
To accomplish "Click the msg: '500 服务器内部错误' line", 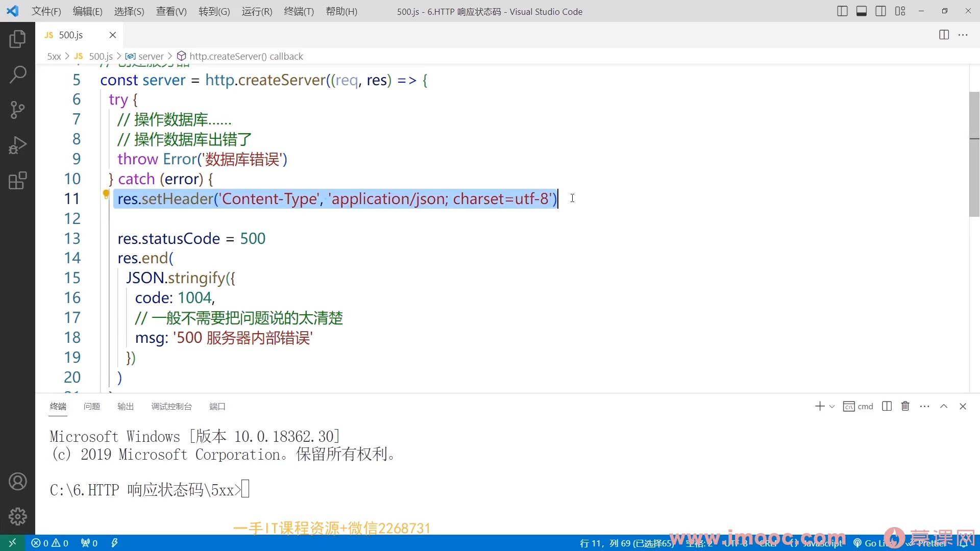I will [x=224, y=338].
